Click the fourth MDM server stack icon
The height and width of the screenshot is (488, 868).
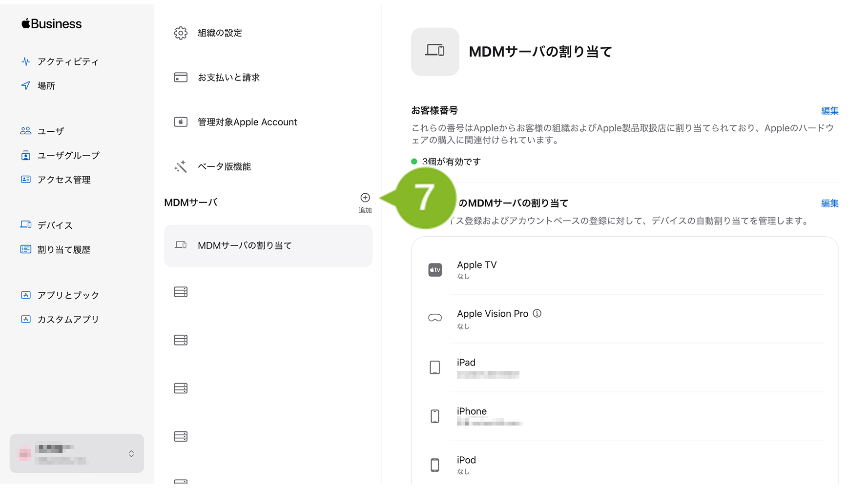pos(181,436)
